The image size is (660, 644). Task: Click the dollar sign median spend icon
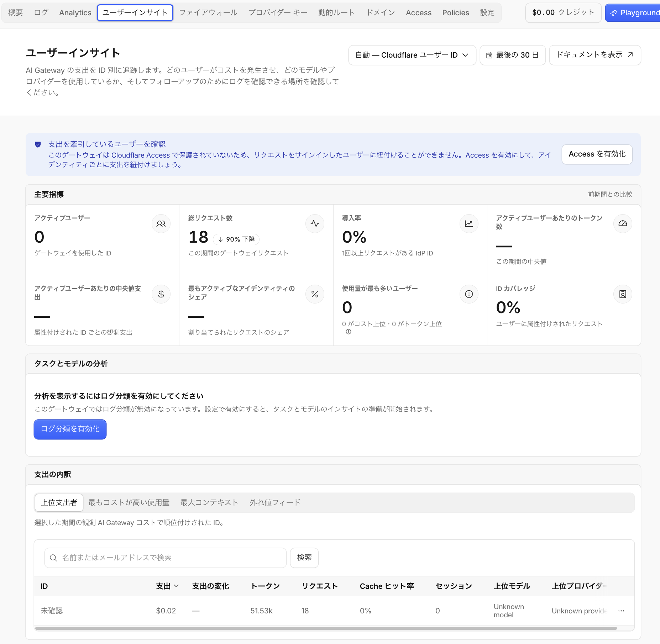coord(161,294)
